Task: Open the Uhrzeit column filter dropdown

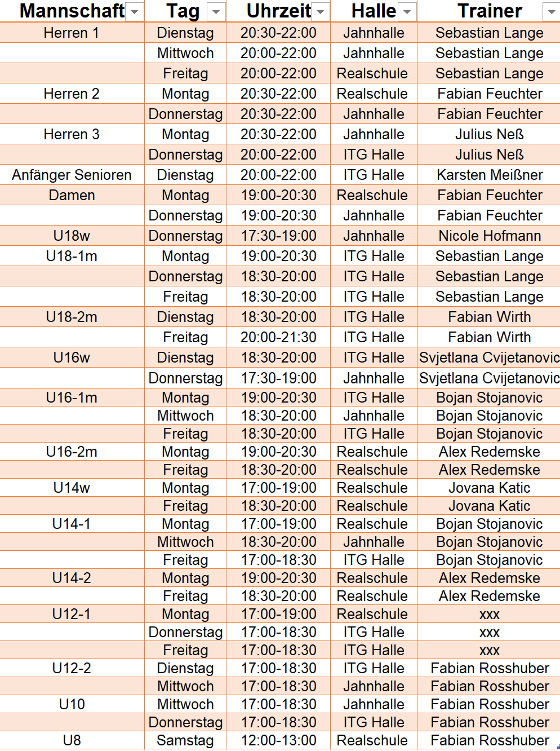Action: coord(320,12)
